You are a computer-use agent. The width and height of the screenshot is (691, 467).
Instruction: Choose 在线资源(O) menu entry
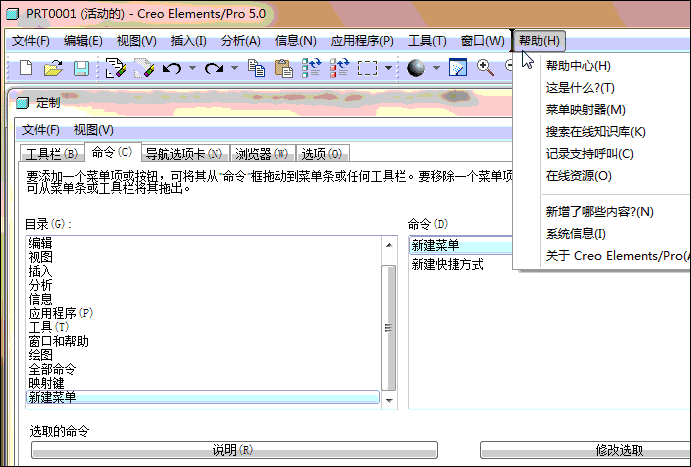pyautogui.click(x=579, y=176)
